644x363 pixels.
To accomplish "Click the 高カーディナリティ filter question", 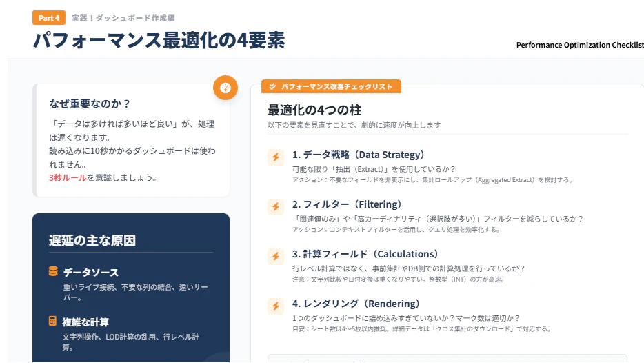I will click(438, 219).
